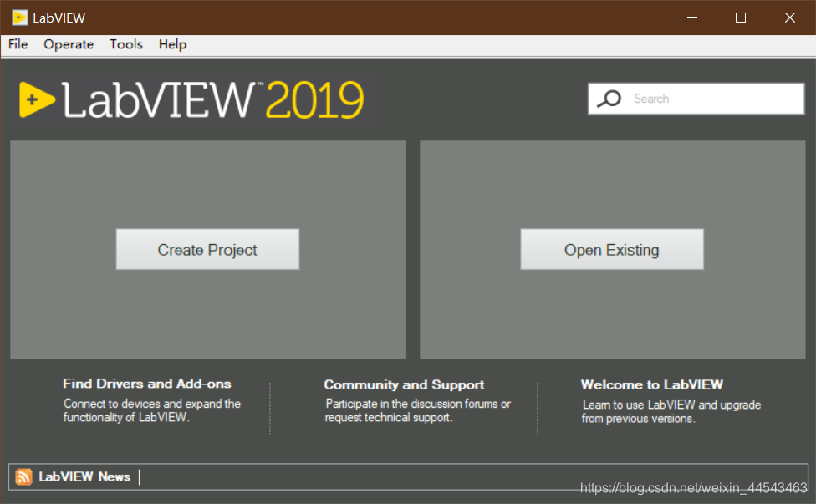Open the Operate menu
Image resolution: width=816 pixels, height=504 pixels.
(x=69, y=45)
